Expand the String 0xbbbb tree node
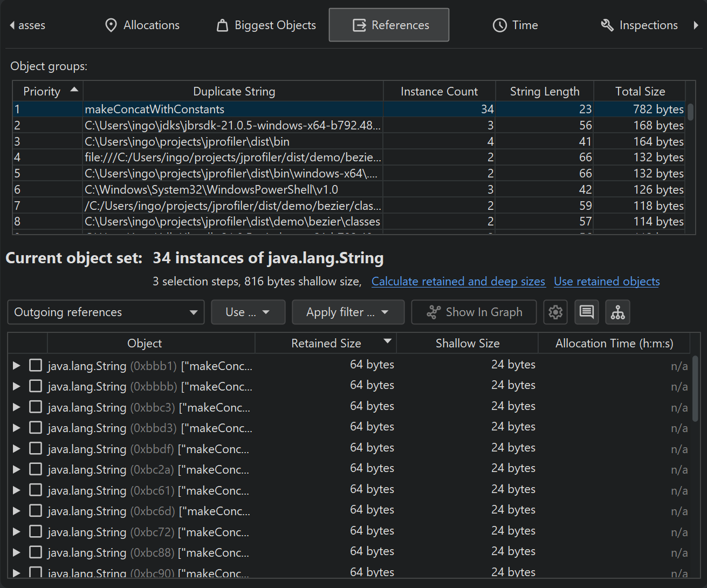 pyautogui.click(x=17, y=387)
